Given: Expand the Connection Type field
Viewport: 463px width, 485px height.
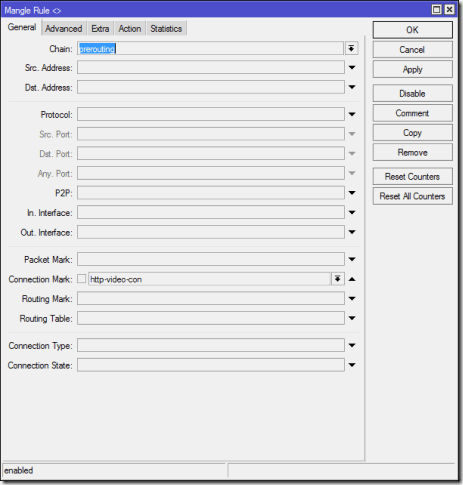Looking at the screenshot, I should (352, 345).
